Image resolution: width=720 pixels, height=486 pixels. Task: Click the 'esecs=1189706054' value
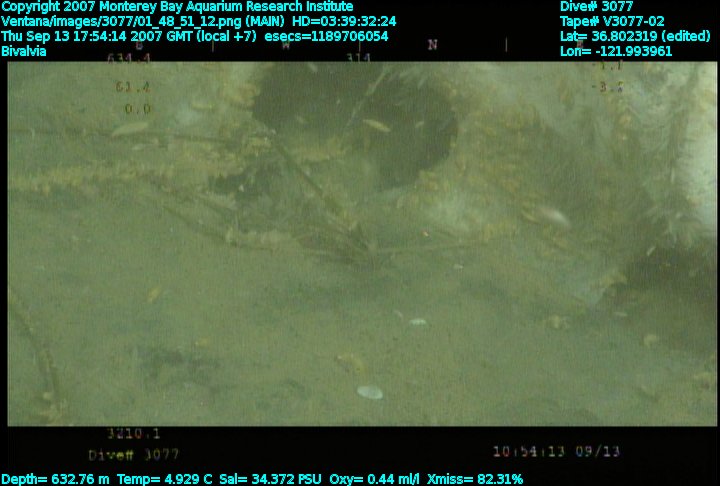(x=326, y=36)
